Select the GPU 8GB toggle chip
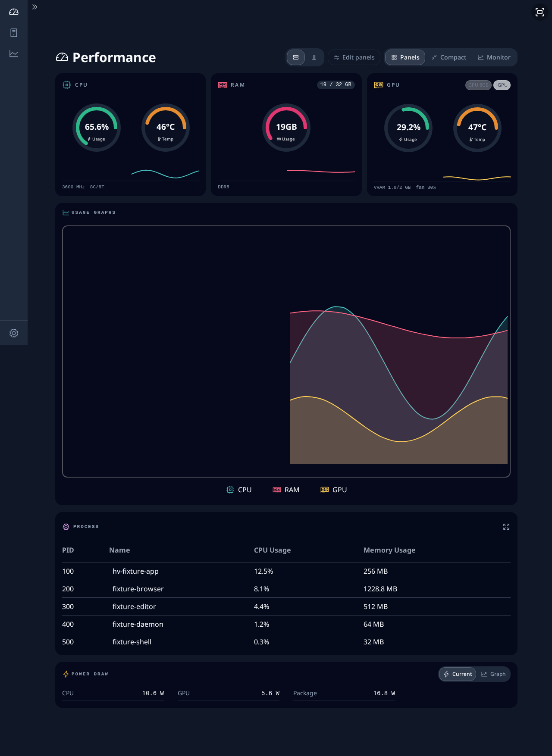 click(x=478, y=85)
